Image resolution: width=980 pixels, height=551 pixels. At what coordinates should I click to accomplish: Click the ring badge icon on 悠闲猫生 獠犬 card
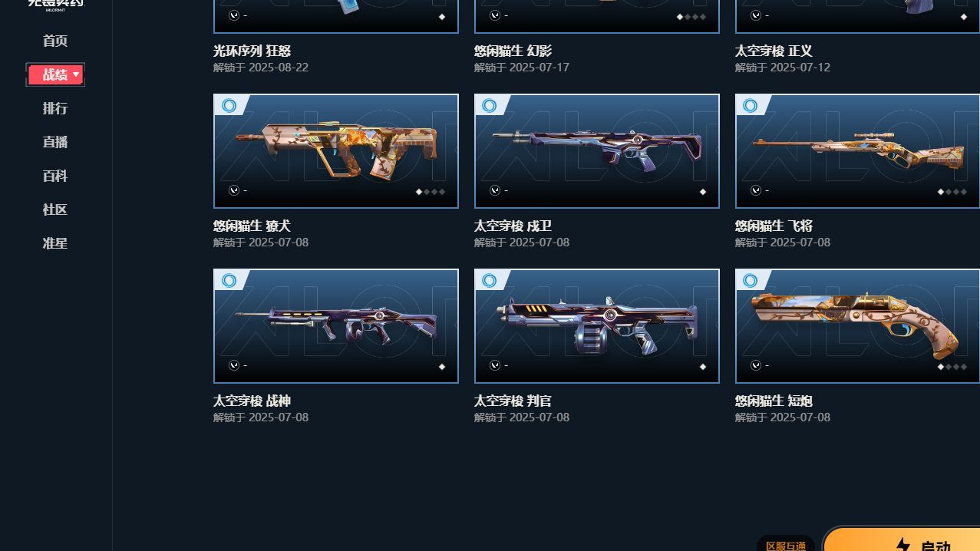pyautogui.click(x=229, y=106)
